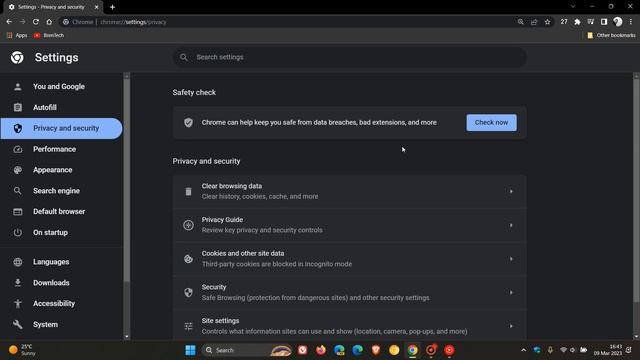
Task: Expand Privacy Guide arrow
Action: click(x=511, y=225)
